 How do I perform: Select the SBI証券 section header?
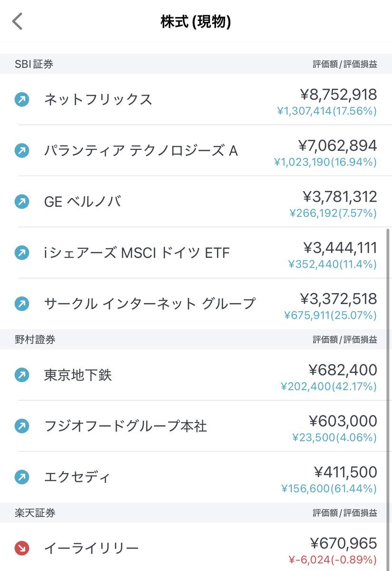tap(196, 64)
